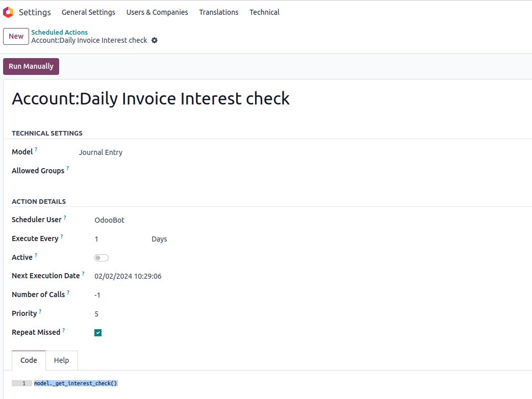The image size is (532, 399).
Task: Open the Users & Companies menu
Action: coord(157,12)
